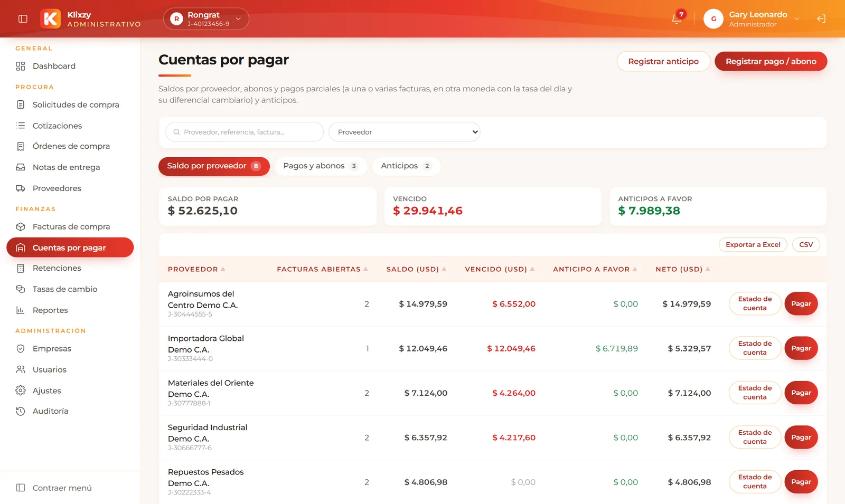Expand the Rongrat company selector
The image size is (845, 504).
point(206,18)
